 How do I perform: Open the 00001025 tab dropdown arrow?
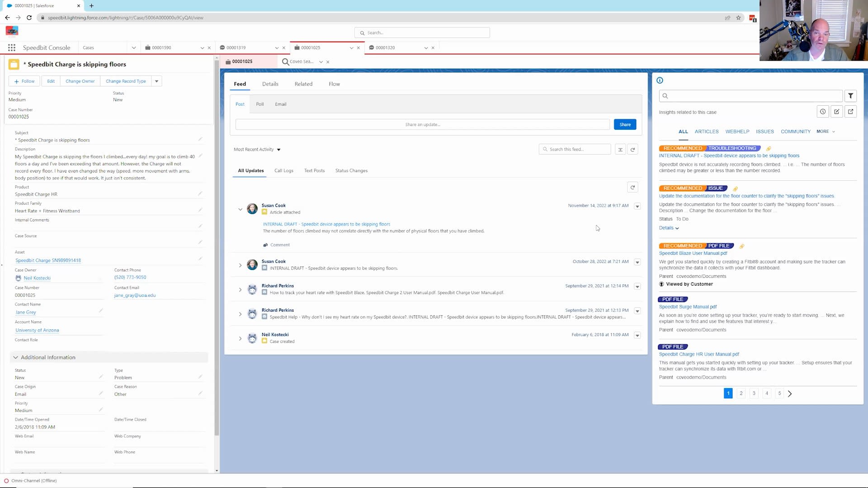(x=351, y=48)
